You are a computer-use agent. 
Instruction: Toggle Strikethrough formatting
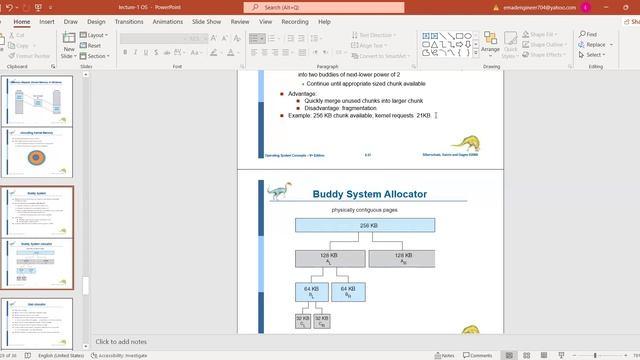pos(167,52)
